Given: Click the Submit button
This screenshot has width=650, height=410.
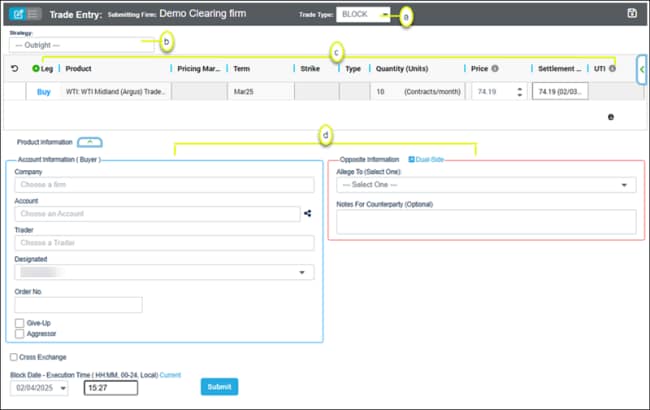Looking at the screenshot, I should (219, 387).
